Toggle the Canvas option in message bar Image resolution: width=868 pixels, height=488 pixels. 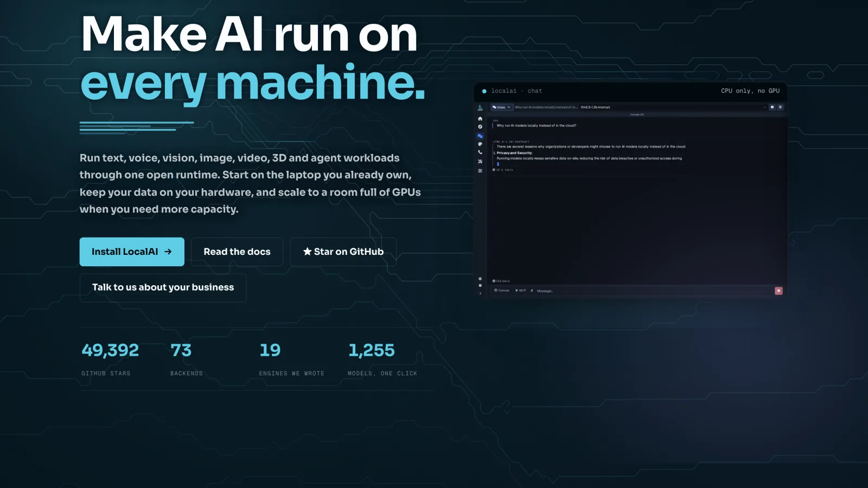pyautogui.click(x=502, y=291)
